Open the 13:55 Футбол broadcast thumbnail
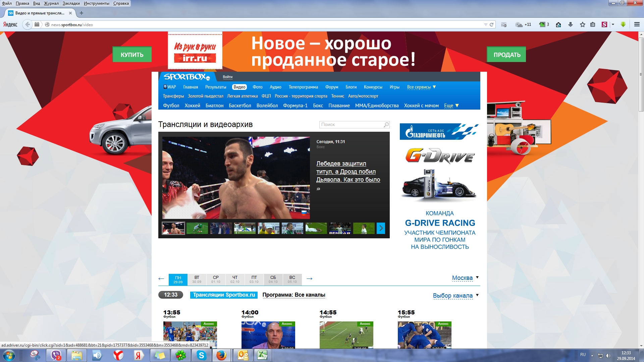The image size is (644, 362). pos(190,335)
